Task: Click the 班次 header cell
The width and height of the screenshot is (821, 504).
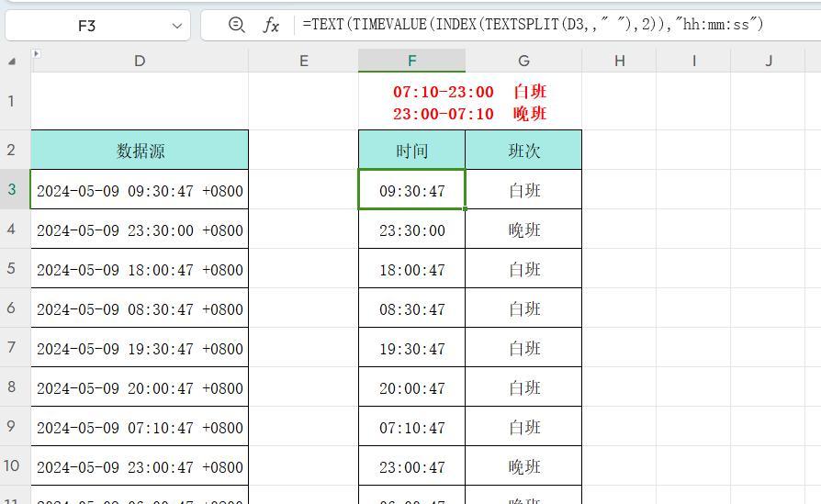Action: [x=523, y=151]
